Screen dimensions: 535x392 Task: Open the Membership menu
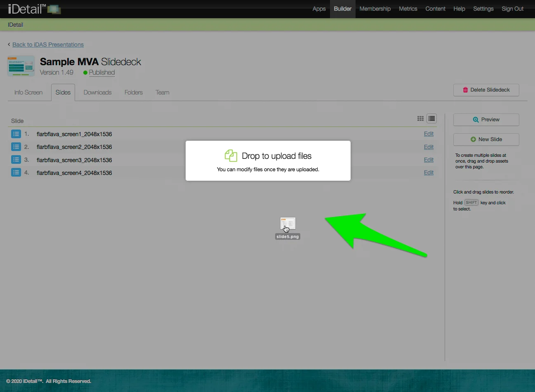[x=375, y=9]
